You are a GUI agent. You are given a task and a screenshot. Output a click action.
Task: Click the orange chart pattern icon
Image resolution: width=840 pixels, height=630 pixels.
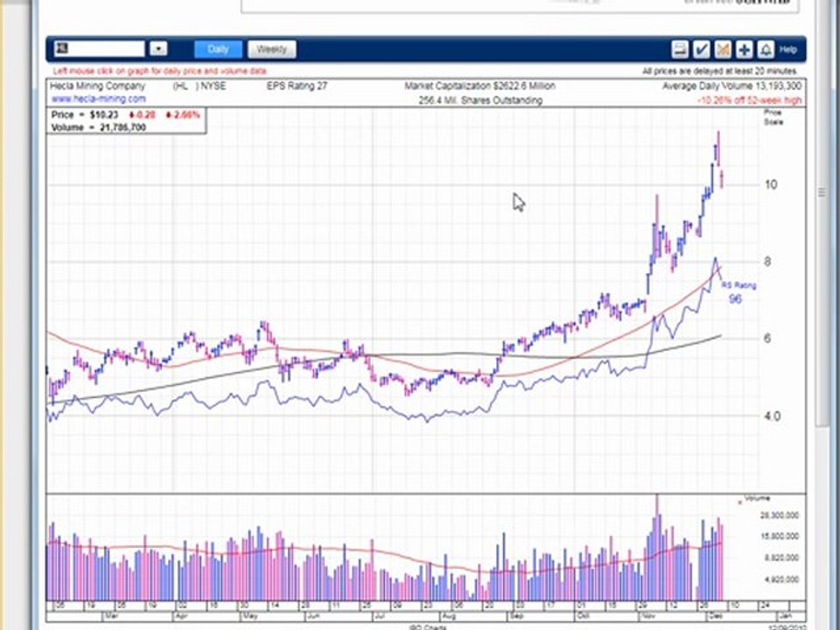click(723, 49)
